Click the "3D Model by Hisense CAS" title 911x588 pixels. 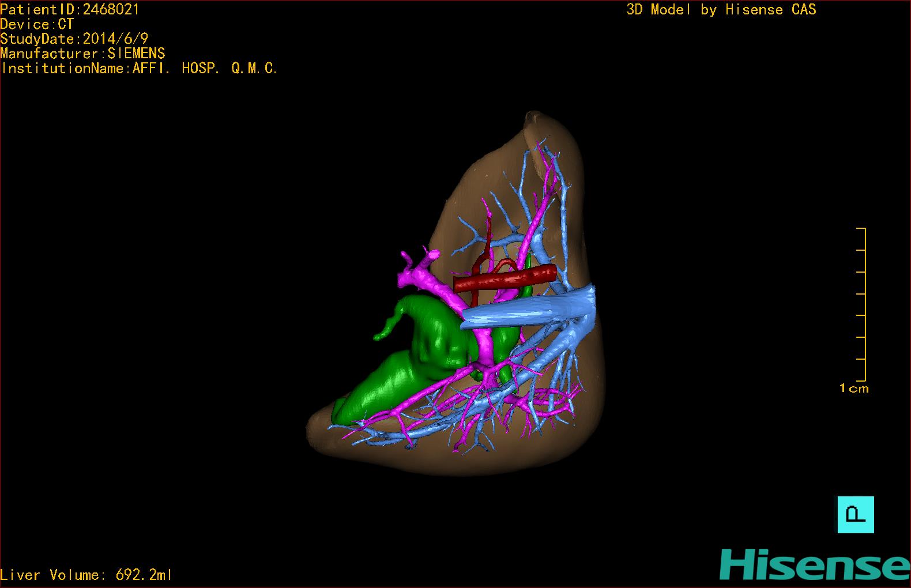721,9
